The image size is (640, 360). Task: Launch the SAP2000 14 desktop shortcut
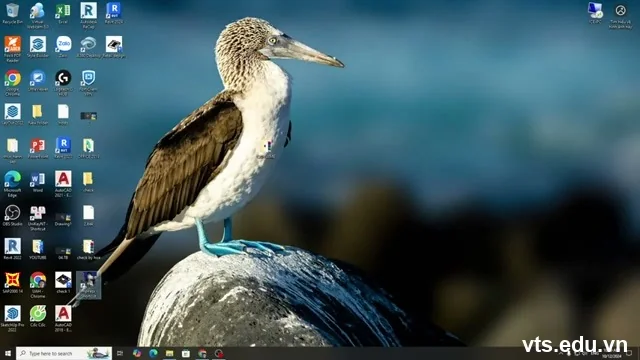12,282
